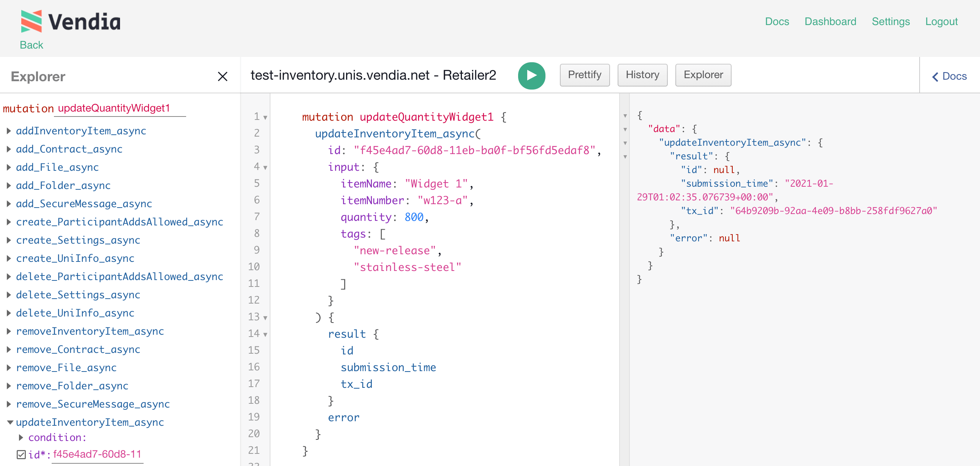The width and height of the screenshot is (980, 466).
Task: Open Settings in top navigation
Action: 891,21
